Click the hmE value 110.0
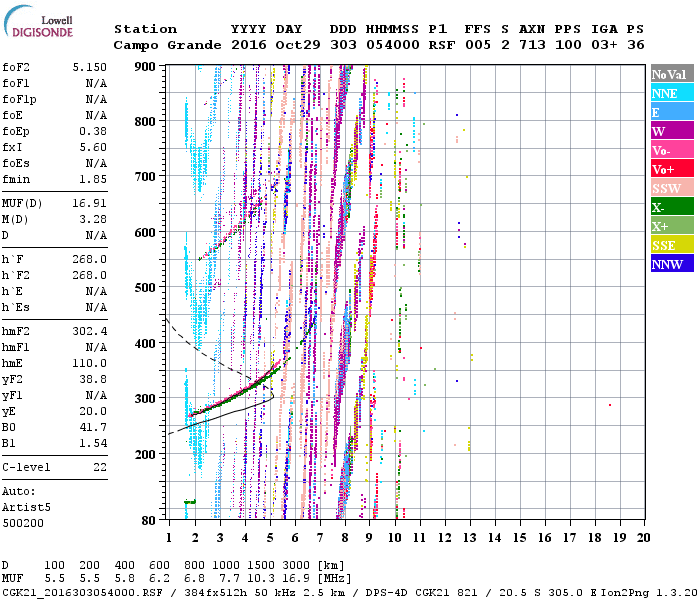 pos(90,363)
